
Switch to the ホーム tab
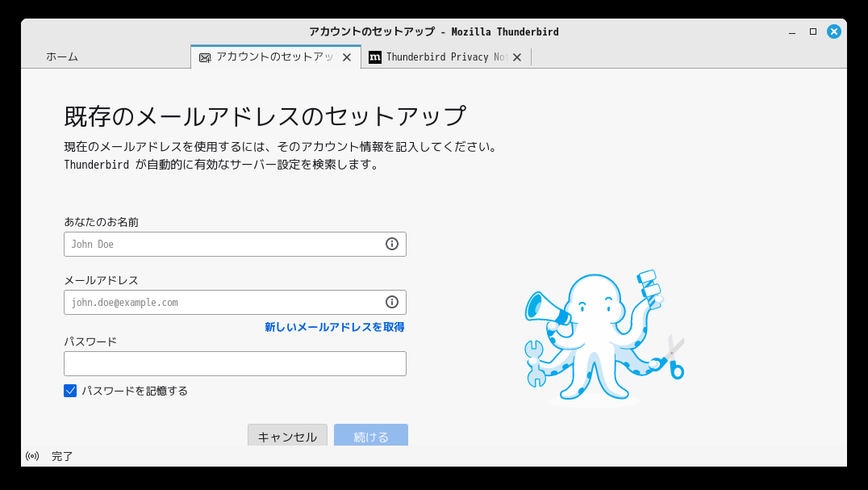[62, 57]
